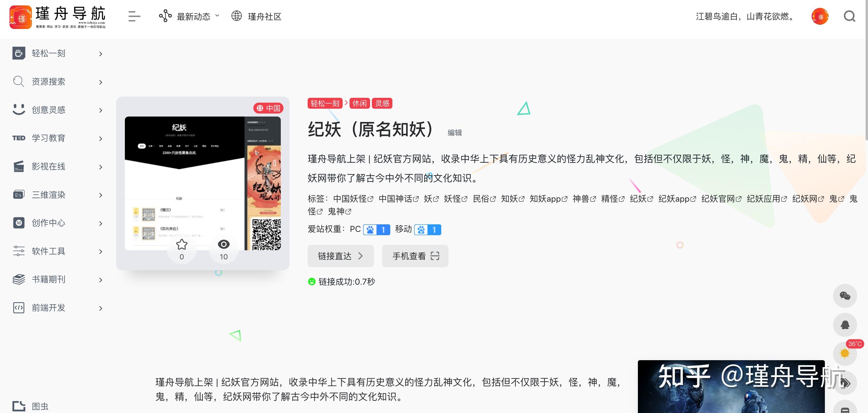Click the weather sun 36°C widget
This screenshot has height=413, width=868.
(x=845, y=353)
